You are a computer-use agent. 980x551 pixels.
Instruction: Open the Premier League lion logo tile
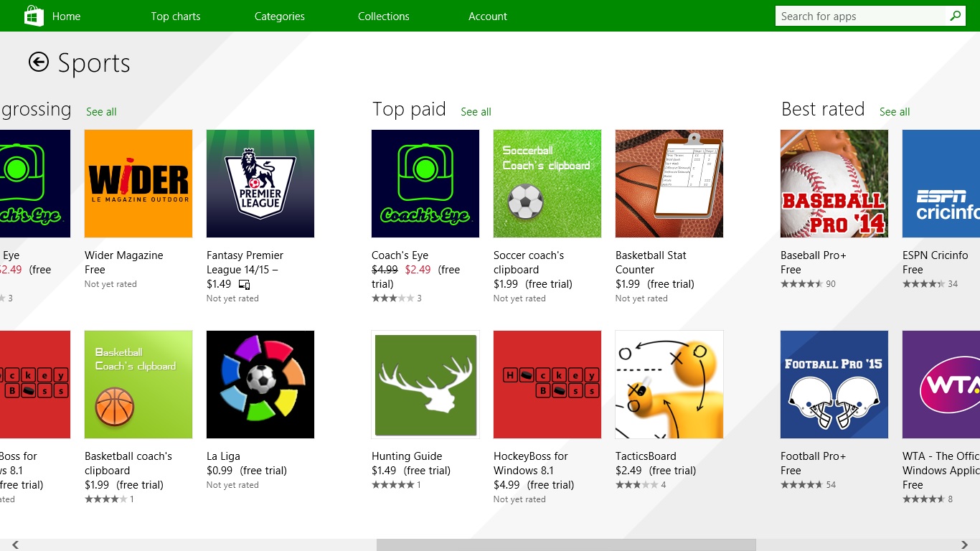[260, 184]
